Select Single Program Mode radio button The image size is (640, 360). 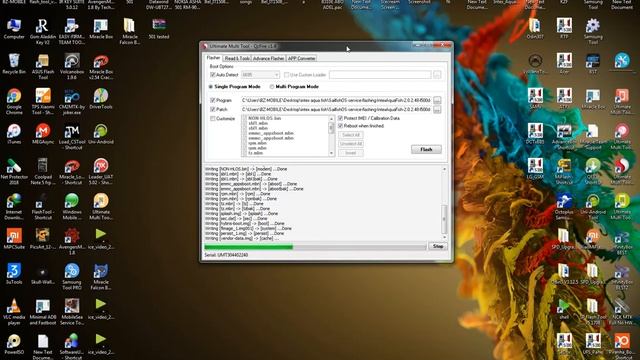click(211, 87)
